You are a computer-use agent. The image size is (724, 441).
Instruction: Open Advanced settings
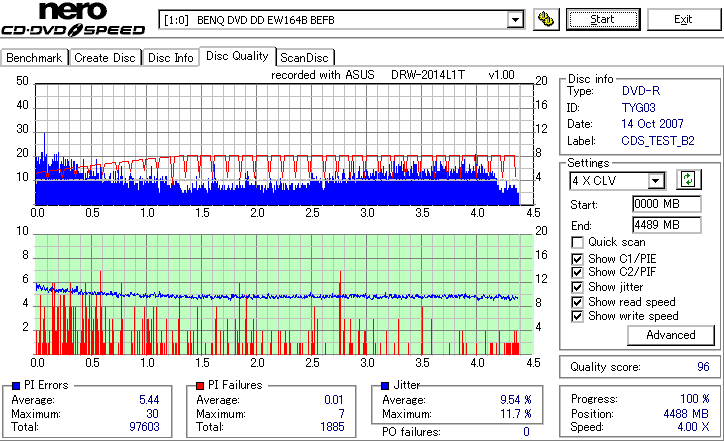(670, 335)
